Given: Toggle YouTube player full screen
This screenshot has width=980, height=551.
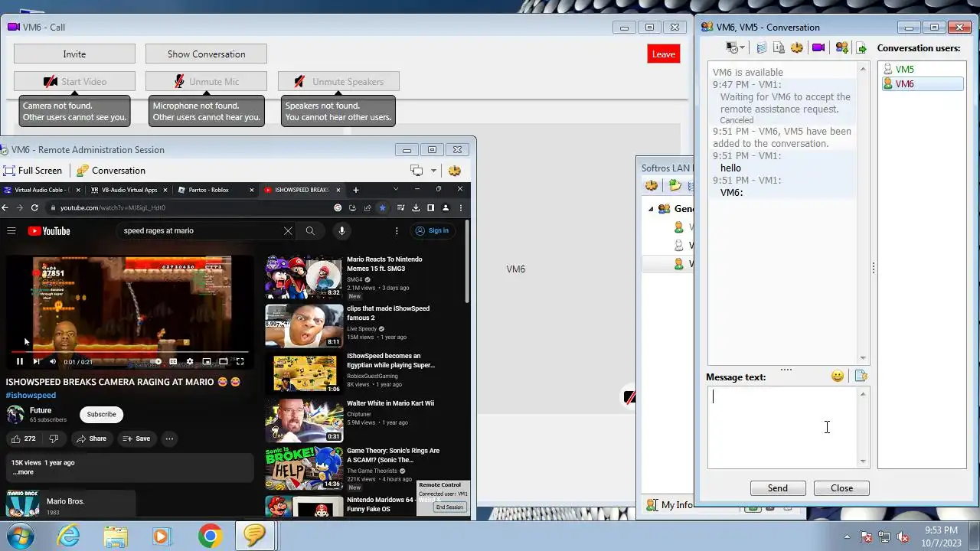Looking at the screenshot, I should coord(240,361).
